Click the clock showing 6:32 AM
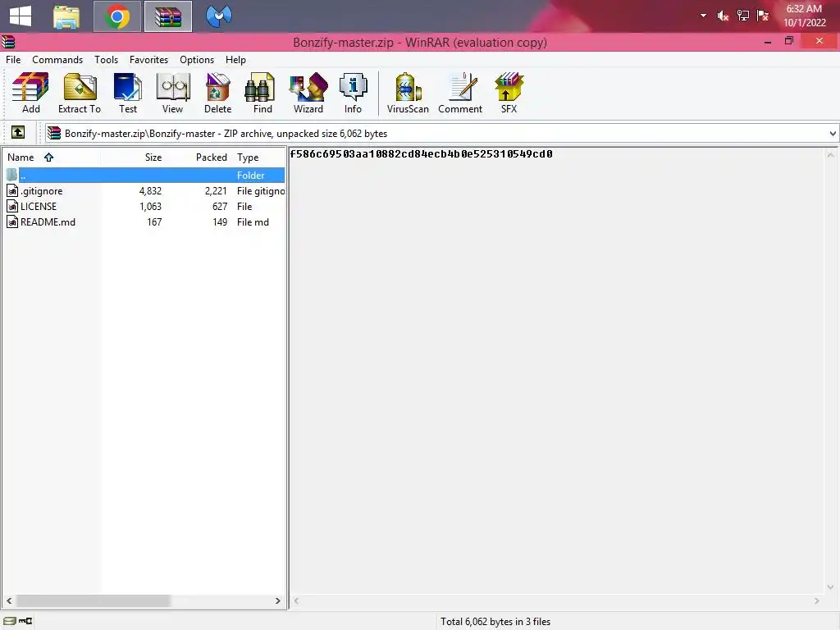The image size is (840, 630). pyautogui.click(x=804, y=8)
